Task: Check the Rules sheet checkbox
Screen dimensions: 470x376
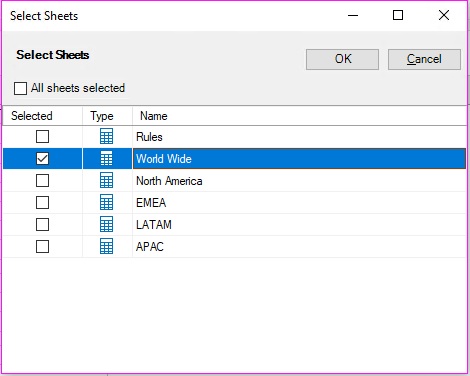Action: (42, 136)
